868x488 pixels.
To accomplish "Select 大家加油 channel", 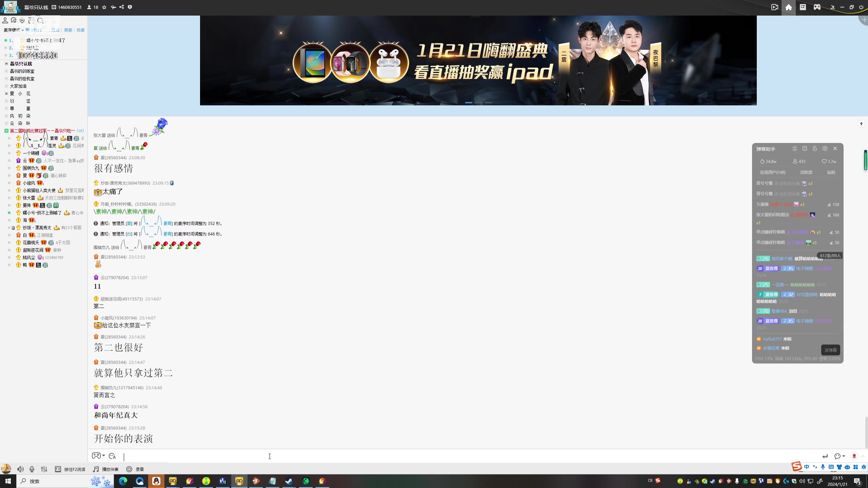I will coord(18,86).
